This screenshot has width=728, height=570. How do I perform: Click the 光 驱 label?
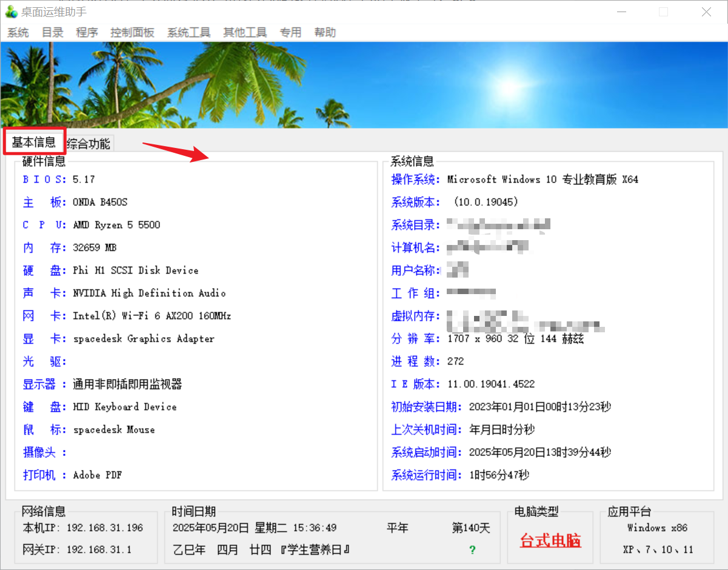click(44, 361)
